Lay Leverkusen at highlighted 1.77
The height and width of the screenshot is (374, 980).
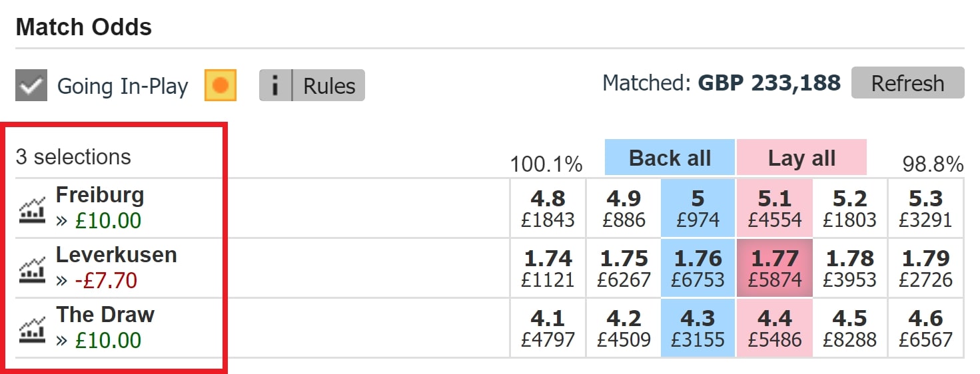click(x=774, y=268)
